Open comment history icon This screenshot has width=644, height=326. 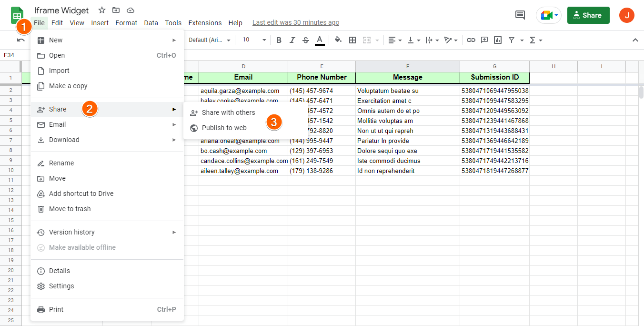click(520, 15)
